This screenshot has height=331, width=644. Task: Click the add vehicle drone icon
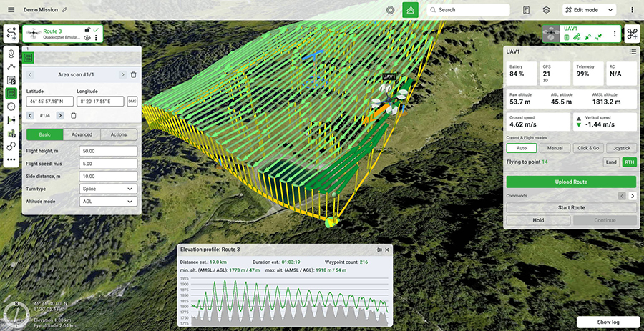pyautogui.click(x=632, y=34)
